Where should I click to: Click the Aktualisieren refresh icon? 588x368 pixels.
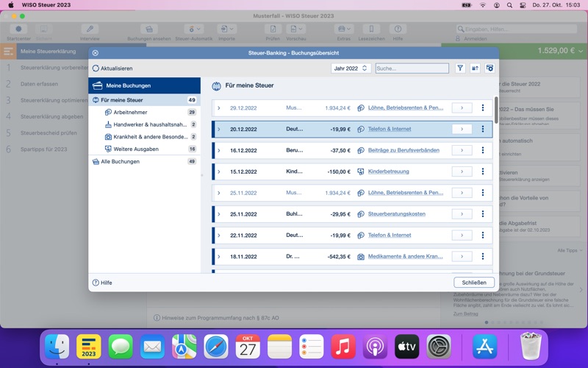(x=96, y=68)
